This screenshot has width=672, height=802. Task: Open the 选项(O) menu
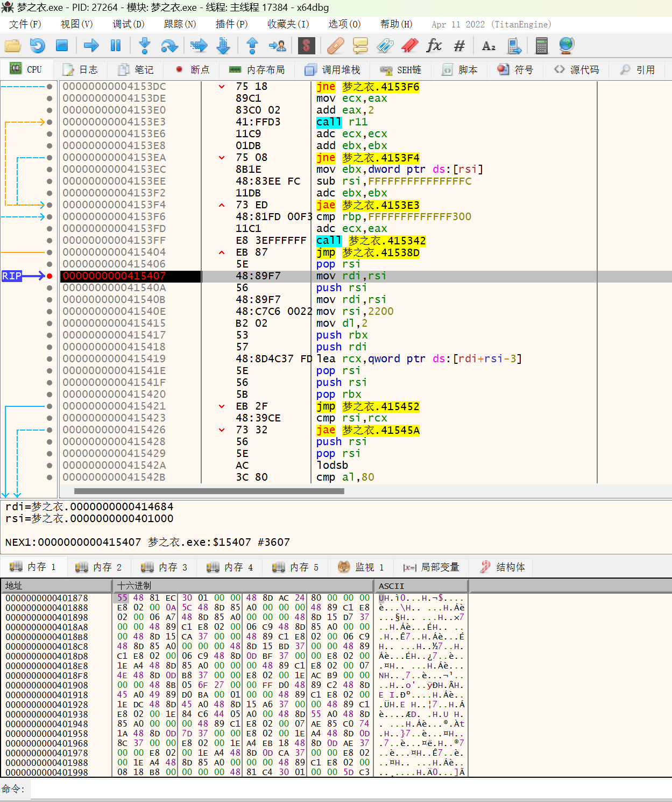(x=344, y=24)
